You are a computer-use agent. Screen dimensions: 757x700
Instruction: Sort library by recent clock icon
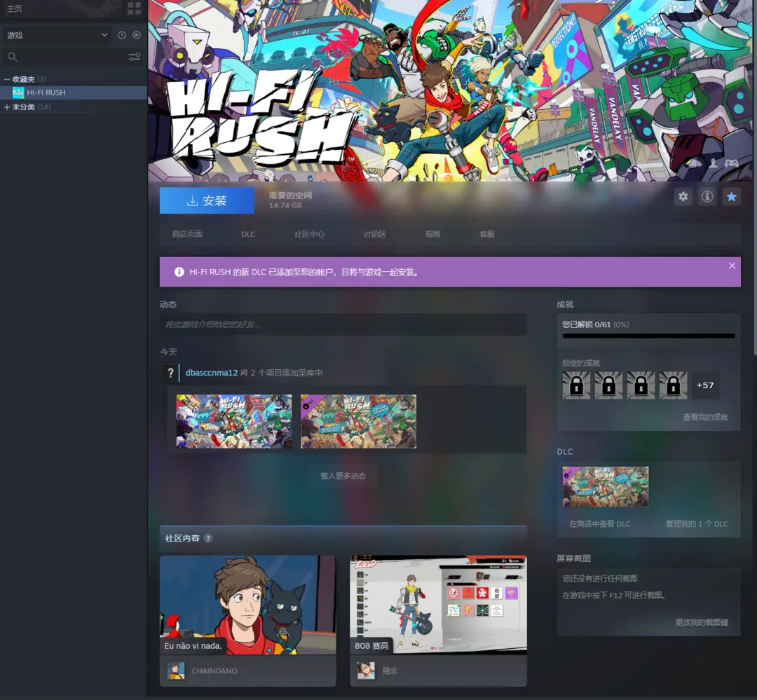click(122, 35)
